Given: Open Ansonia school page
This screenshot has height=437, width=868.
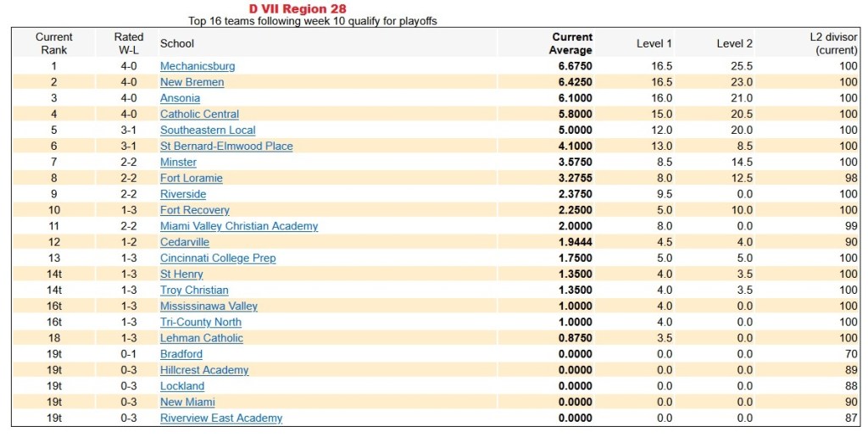Looking at the screenshot, I should pyautogui.click(x=180, y=98).
